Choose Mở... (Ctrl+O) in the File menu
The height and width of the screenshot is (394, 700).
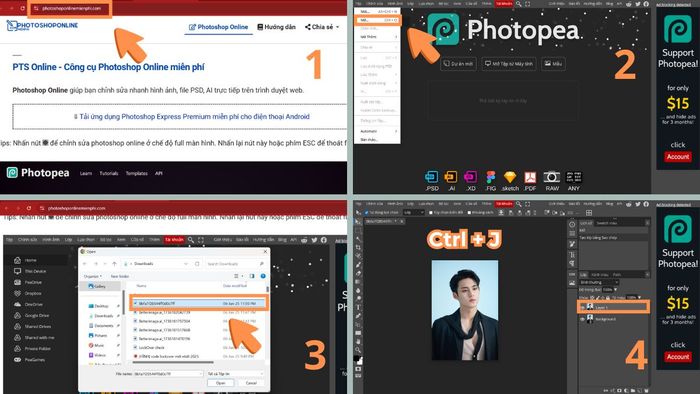click(x=378, y=20)
